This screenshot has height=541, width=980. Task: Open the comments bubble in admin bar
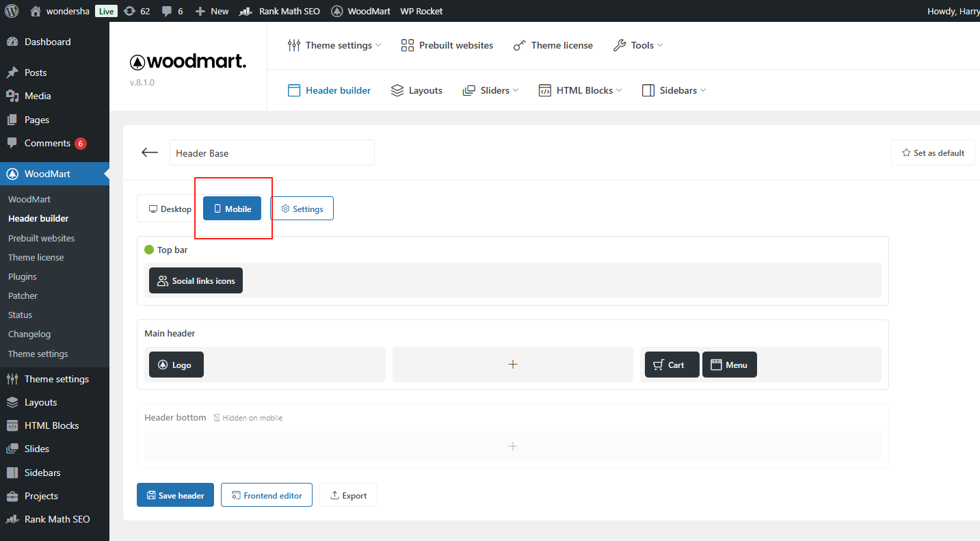click(x=172, y=11)
